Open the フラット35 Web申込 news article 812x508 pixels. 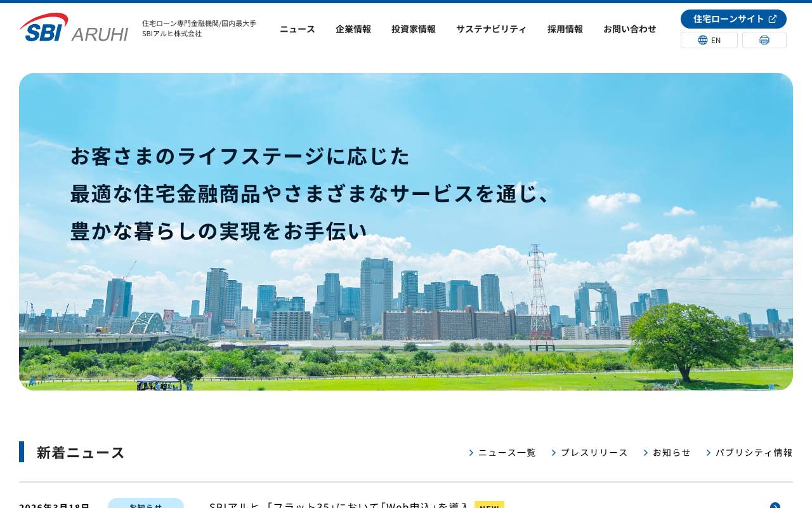339,506
